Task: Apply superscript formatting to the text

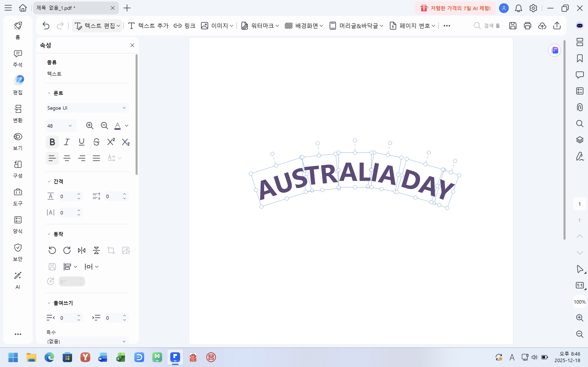Action: [111, 142]
